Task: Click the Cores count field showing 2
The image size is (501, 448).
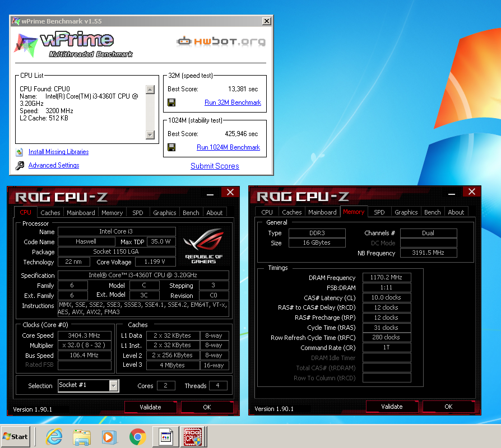Action: [166, 385]
